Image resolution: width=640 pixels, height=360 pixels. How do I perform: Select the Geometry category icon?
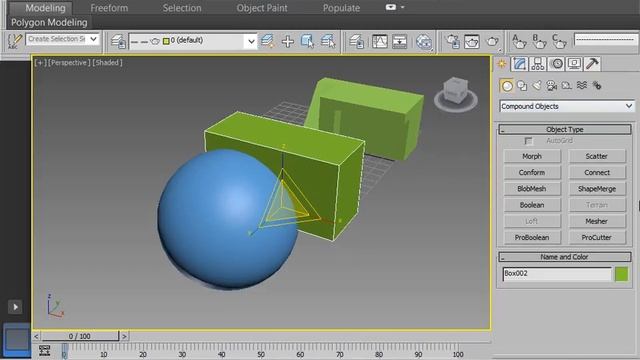point(507,86)
